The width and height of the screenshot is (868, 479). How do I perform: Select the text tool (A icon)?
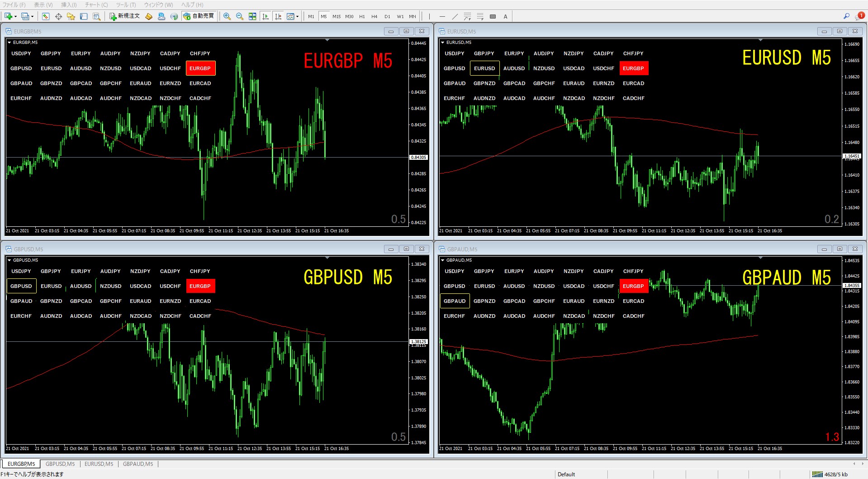pos(505,17)
